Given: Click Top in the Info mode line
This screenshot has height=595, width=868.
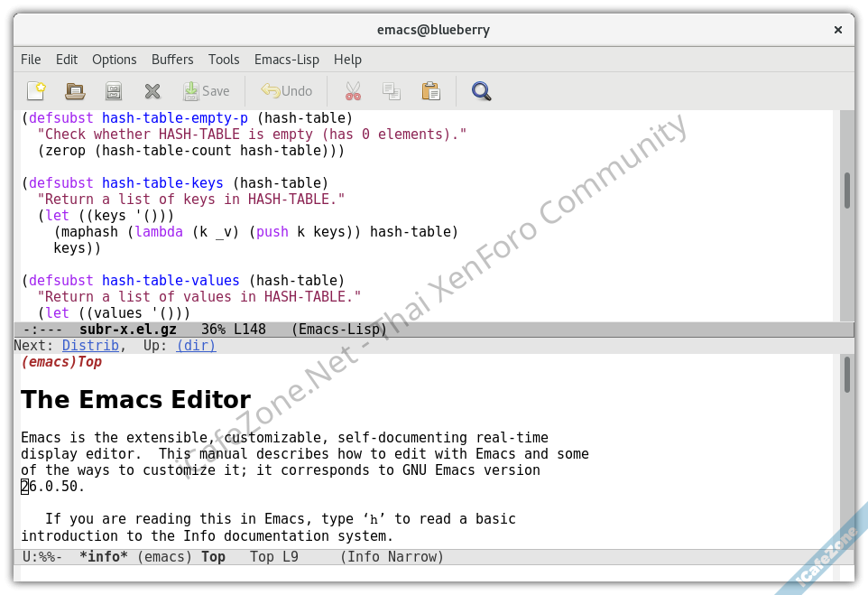Looking at the screenshot, I should (214, 556).
